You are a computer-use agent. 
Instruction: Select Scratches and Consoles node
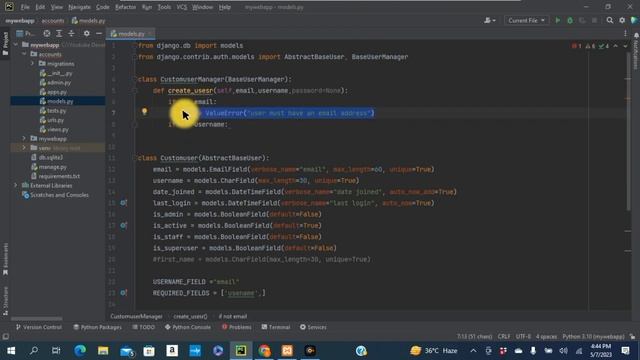pos(56,195)
